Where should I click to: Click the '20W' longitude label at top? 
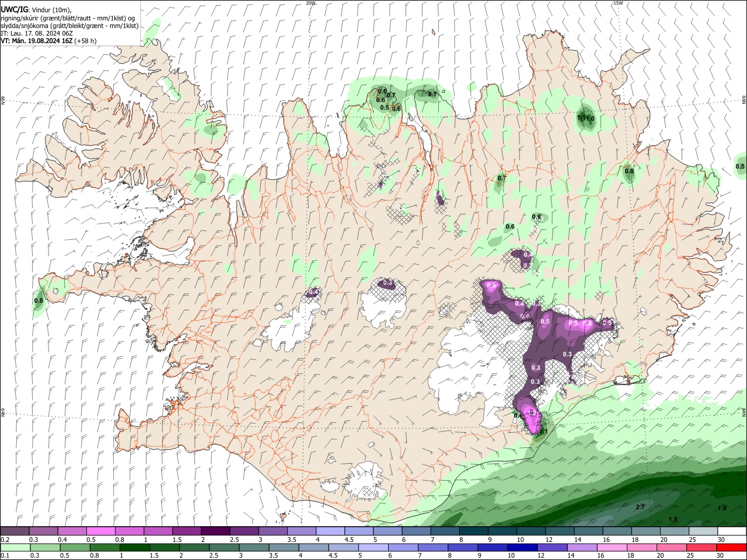tap(310, 3)
